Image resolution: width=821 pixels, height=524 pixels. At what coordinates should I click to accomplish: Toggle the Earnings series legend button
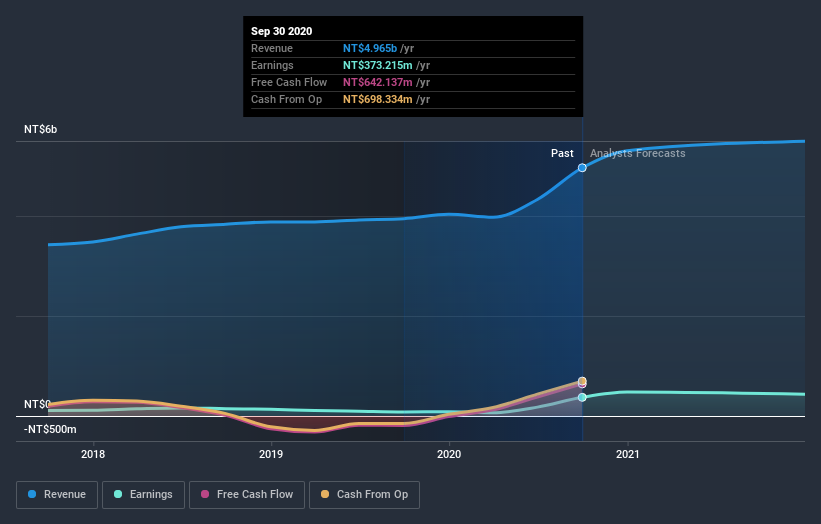(143, 495)
